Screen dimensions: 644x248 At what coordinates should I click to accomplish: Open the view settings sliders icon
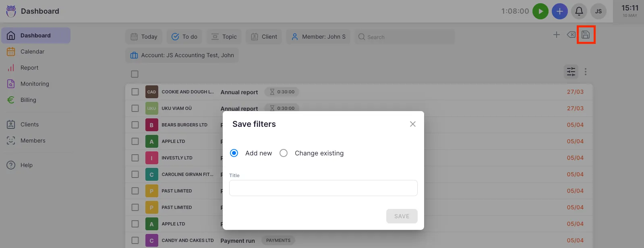571,72
